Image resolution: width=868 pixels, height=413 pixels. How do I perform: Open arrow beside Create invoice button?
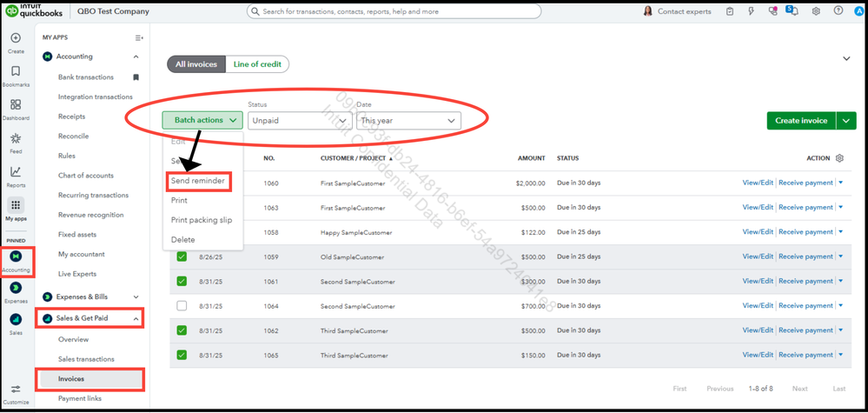(846, 120)
